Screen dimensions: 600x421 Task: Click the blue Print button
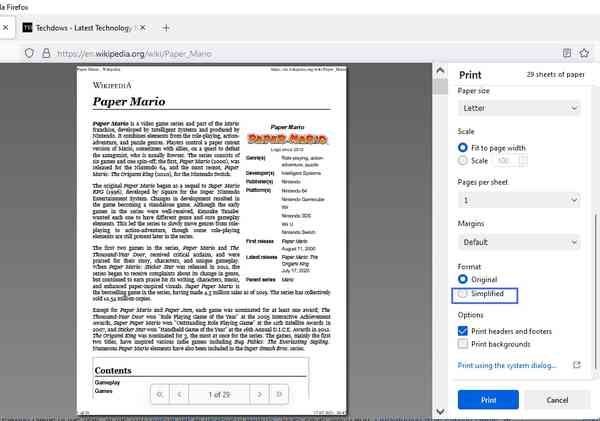[488, 400]
